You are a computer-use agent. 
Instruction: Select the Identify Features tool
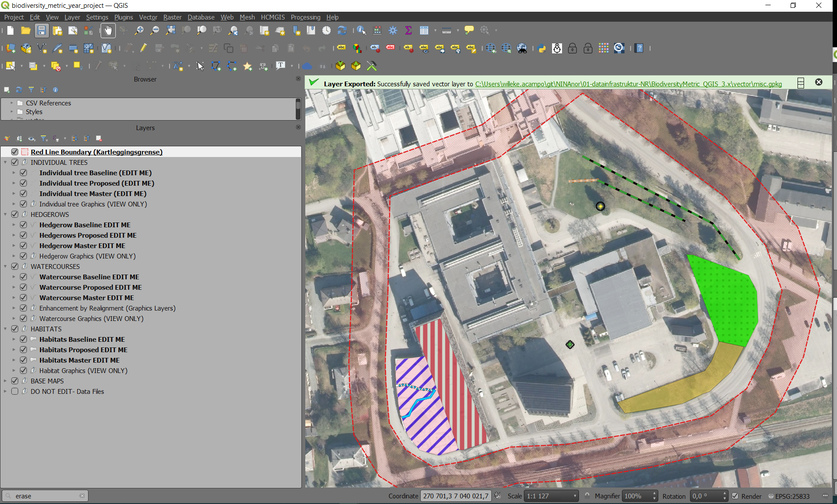pyautogui.click(x=361, y=30)
